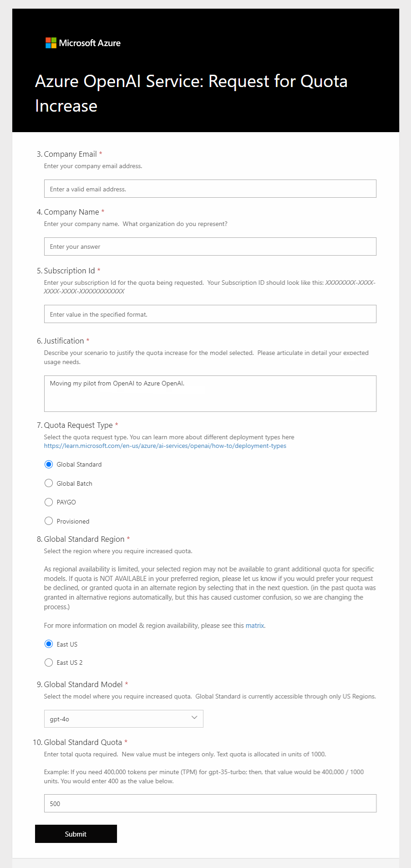Image resolution: width=411 pixels, height=868 pixels.
Task: Click the Global Standard Quota field
Action: click(210, 803)
